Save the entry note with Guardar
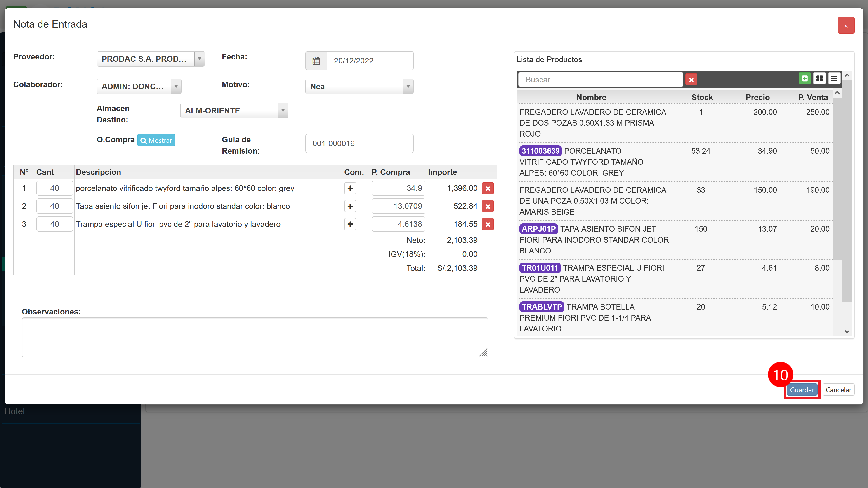The height and width of the screenshot is (488, 868). coord(802,390)
